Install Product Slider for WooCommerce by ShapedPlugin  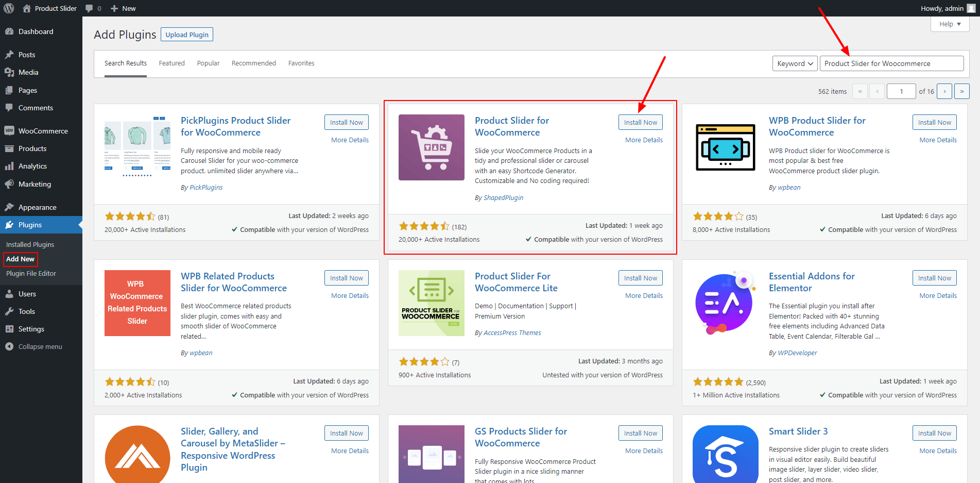tap(640, 122)
